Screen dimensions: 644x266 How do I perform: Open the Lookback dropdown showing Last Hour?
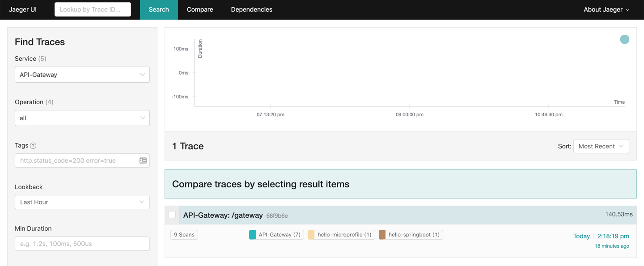(x=82, y=202)
